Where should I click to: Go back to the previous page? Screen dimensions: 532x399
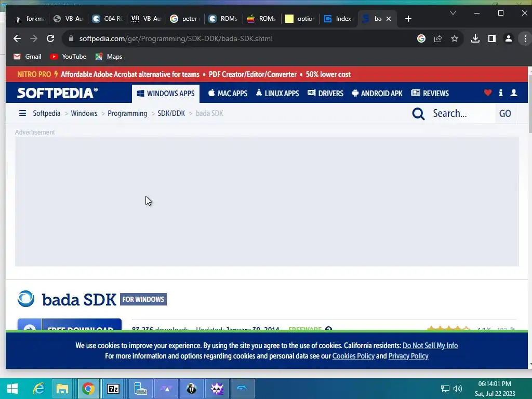[x=17, y=38]
